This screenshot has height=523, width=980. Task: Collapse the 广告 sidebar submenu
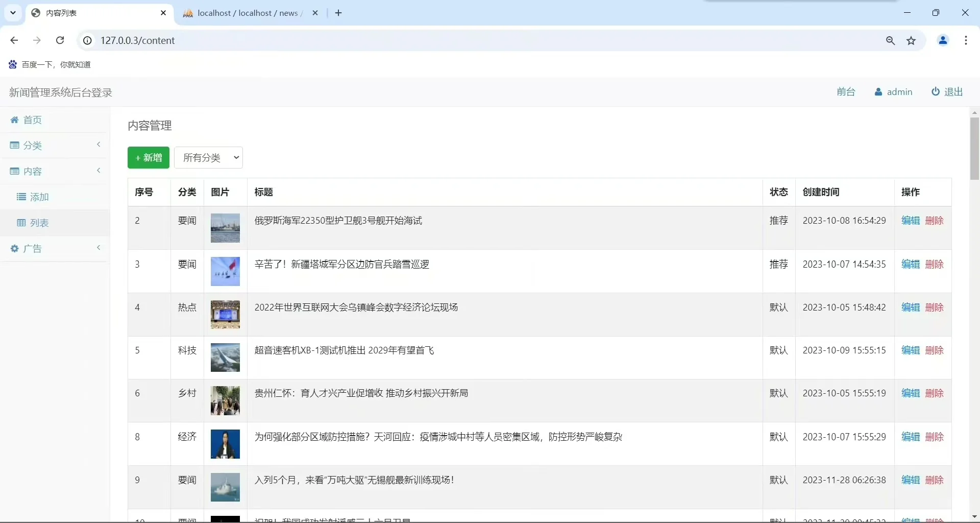pyautogui.click(x=99, y=248)
